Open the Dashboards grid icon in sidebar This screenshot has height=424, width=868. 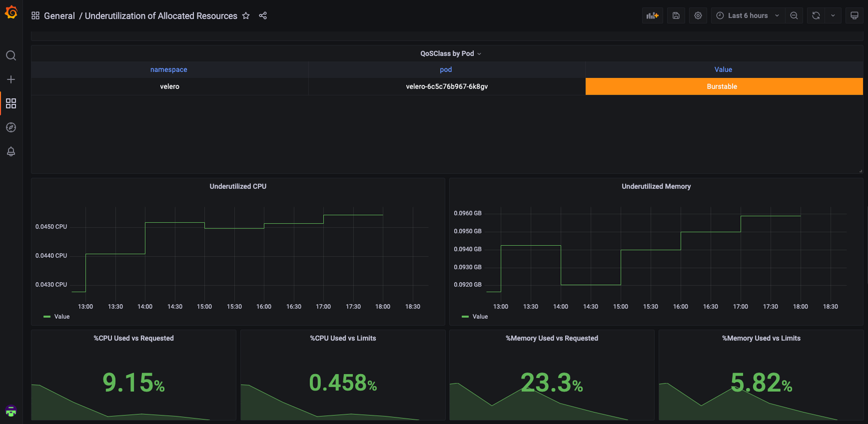coord(11,103)
